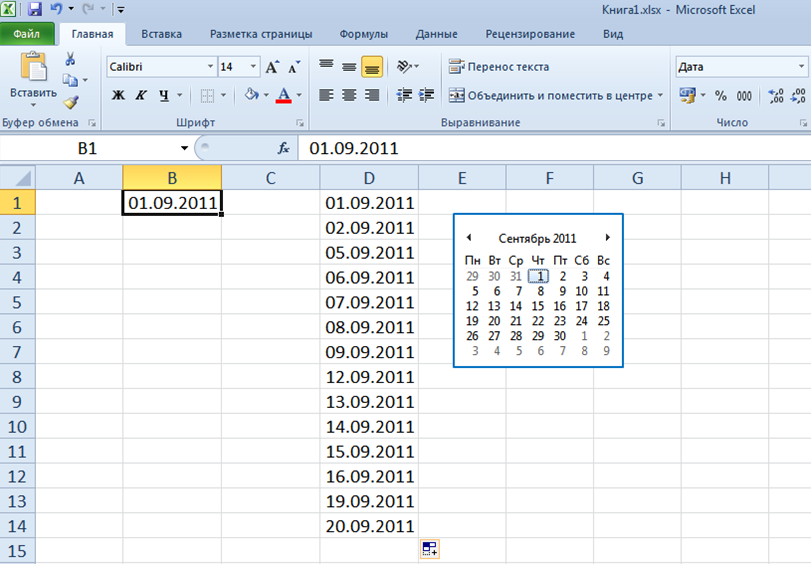Expand the number format dropdown showing Дата

[806, 67]
